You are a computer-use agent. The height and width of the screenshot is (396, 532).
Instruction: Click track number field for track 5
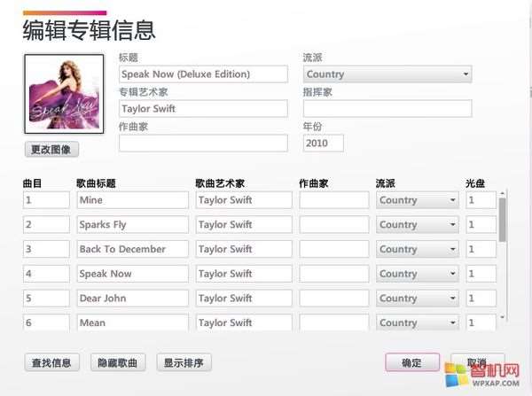[46, 299]
